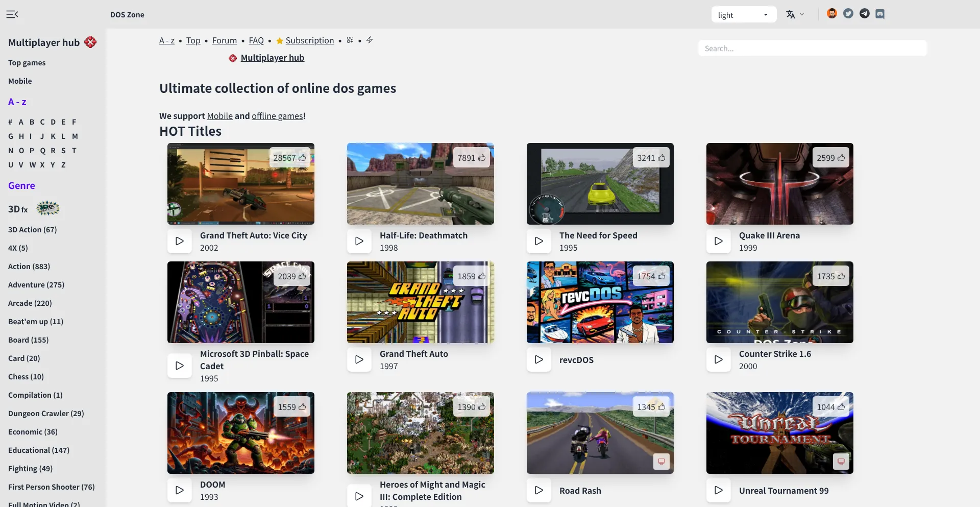Expand the language selector chevron

[802, 14]
